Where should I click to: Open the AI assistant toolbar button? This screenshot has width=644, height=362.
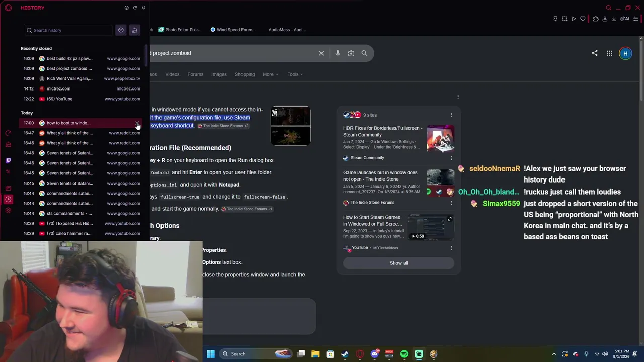coord(625,19)
